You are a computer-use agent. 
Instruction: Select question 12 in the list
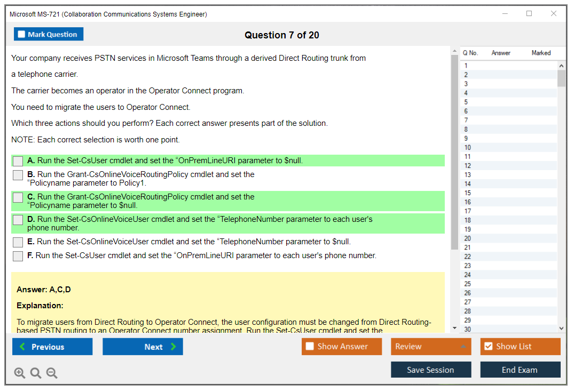[509, 166]
